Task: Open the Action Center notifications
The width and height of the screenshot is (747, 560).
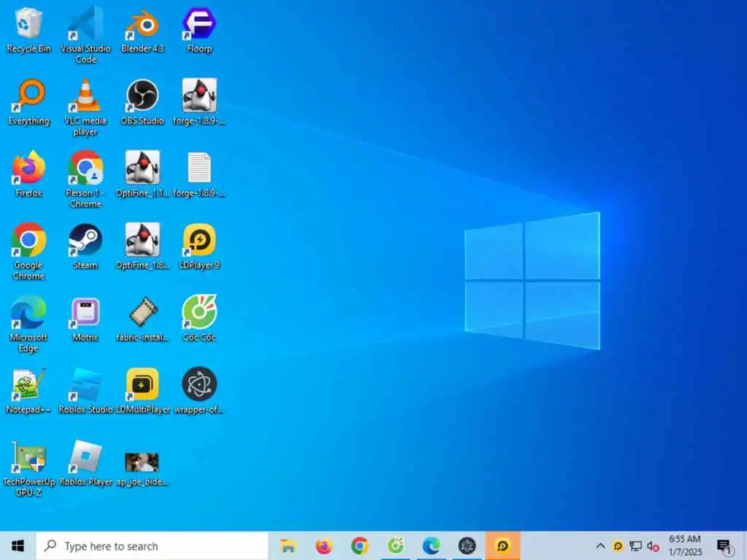Action: 724,547
